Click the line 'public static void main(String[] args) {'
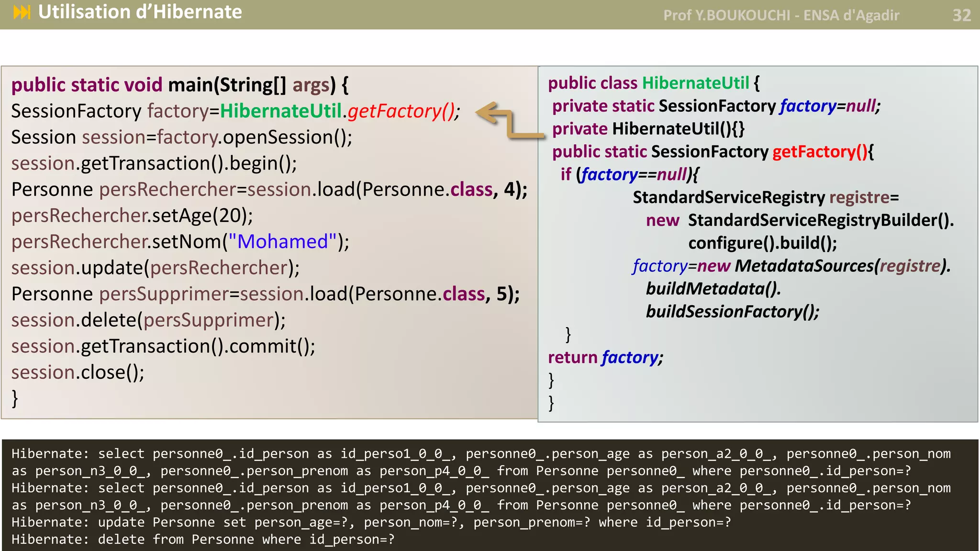 click(180, 85)
